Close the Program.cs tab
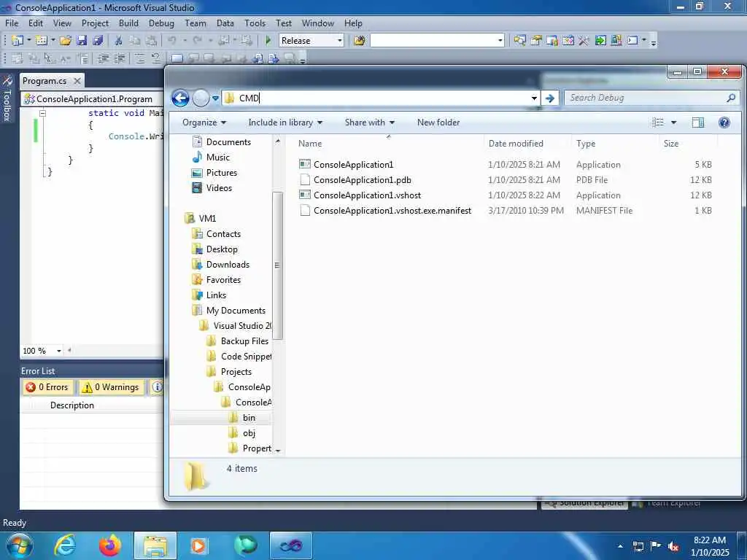 77,81
